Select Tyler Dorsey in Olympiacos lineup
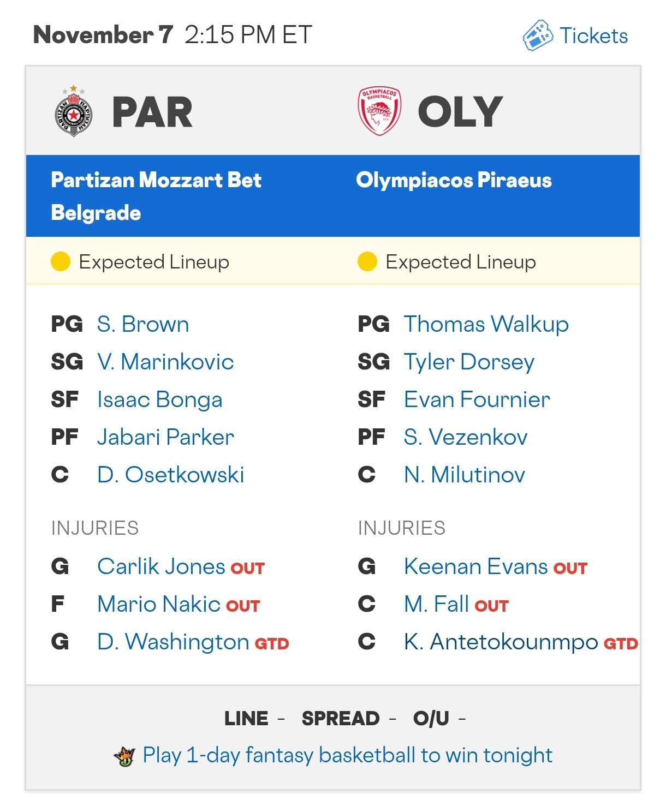 pos(469,362)
